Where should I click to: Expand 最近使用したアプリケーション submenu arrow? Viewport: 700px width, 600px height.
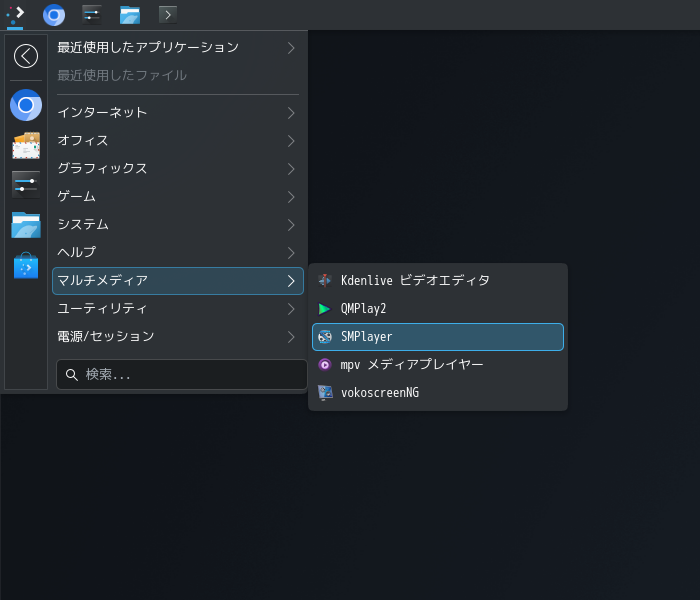pyautogui.click(x=291, y=47)
